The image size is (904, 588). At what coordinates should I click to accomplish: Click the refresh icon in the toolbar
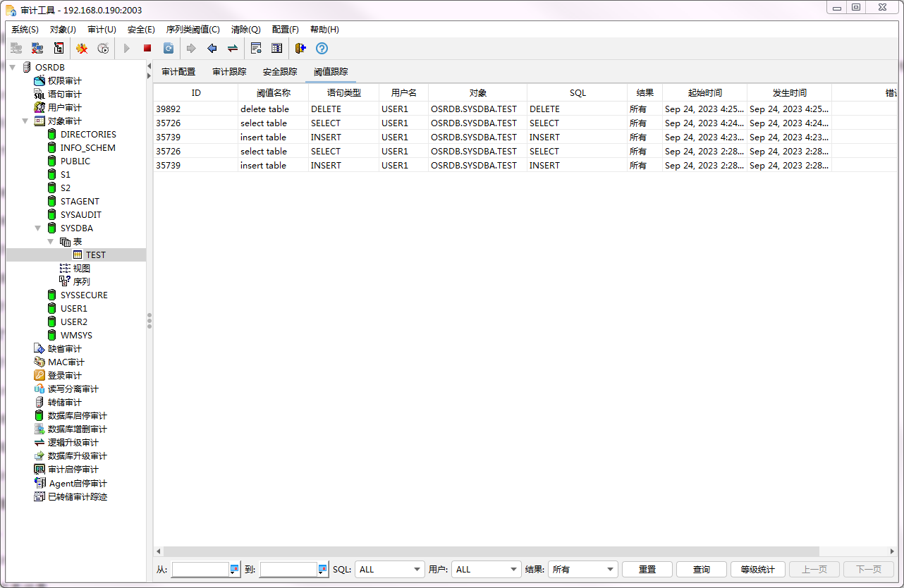coord(169,49)
